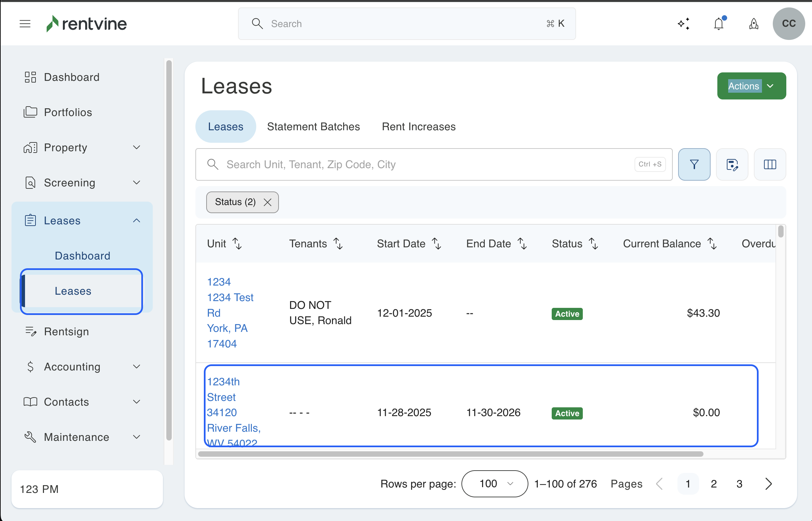Open the hamburger navigation menu
The image size is (812, 521).
[x=25, y=24]
